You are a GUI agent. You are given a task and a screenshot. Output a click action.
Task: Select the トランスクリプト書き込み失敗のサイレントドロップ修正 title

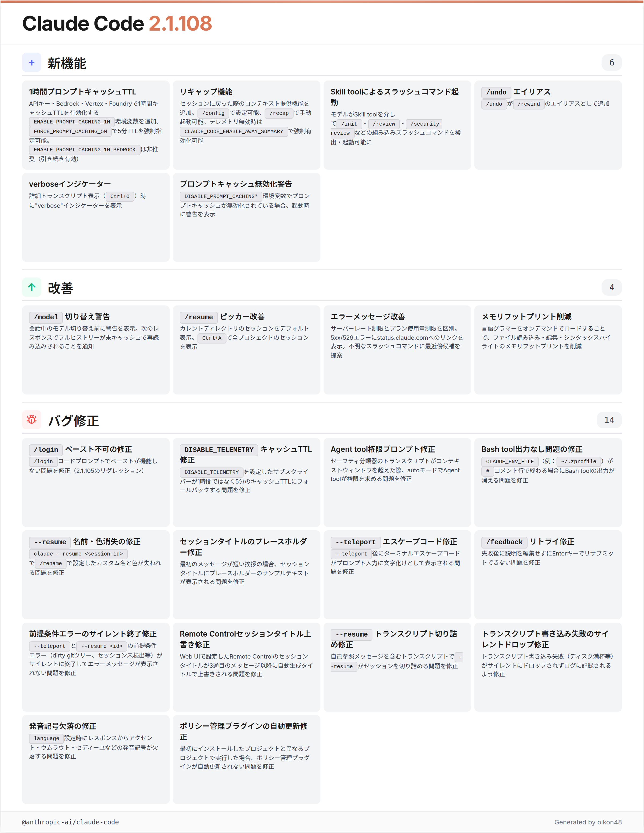tap(545, 640)
